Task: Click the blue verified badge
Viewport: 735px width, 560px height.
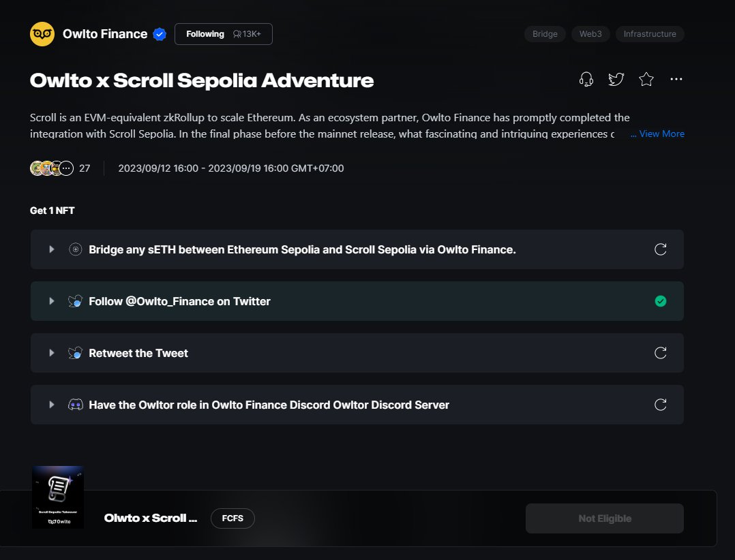Action: click(x=160, y=34)
